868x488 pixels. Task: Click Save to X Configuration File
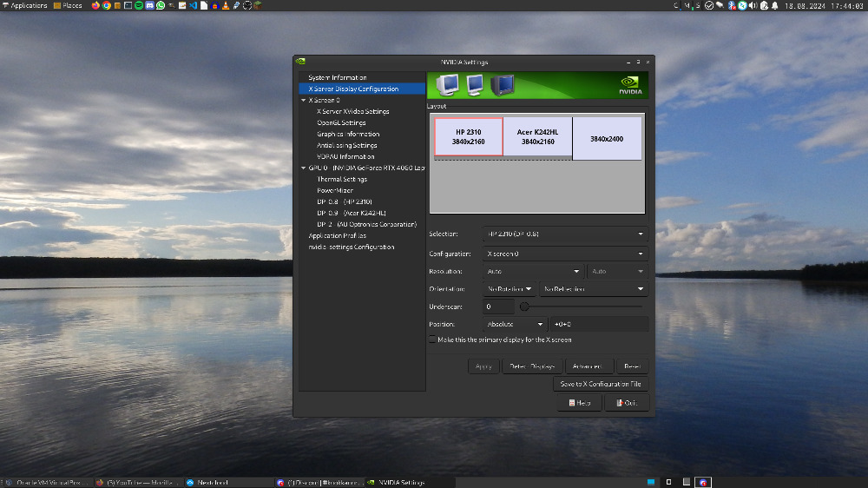[601, 384]
